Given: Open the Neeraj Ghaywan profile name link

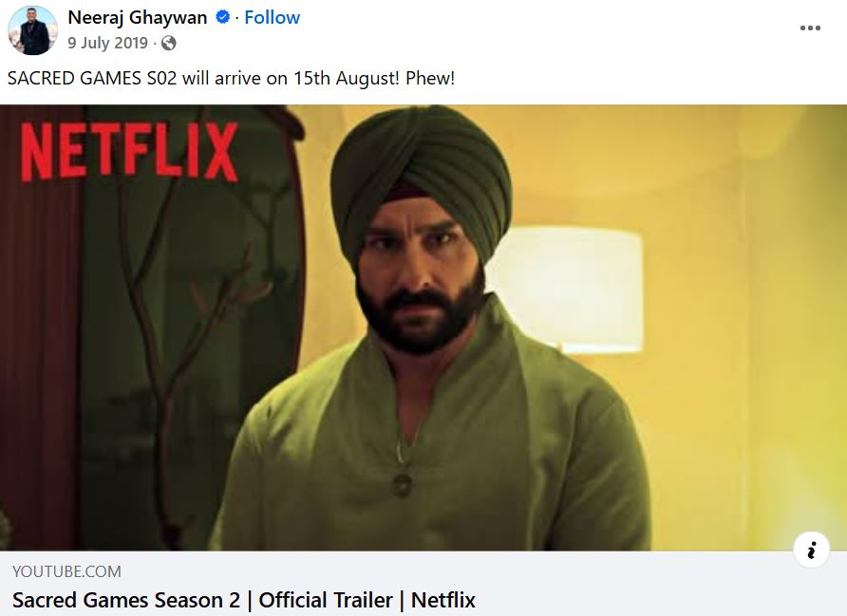Looking at the screenshot, I should (x=137, y=17).
